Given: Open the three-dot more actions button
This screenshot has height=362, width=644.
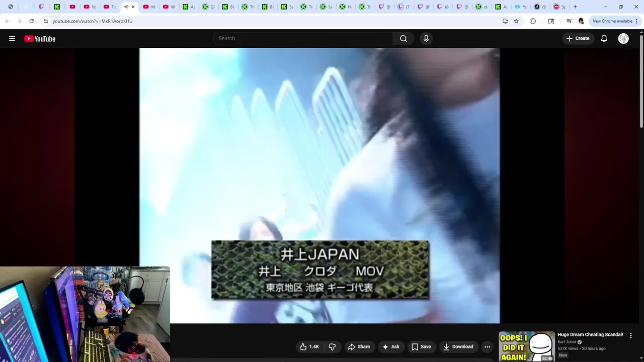Looking at the screenshot, I should pyautogui.click(x=487, y=347).
